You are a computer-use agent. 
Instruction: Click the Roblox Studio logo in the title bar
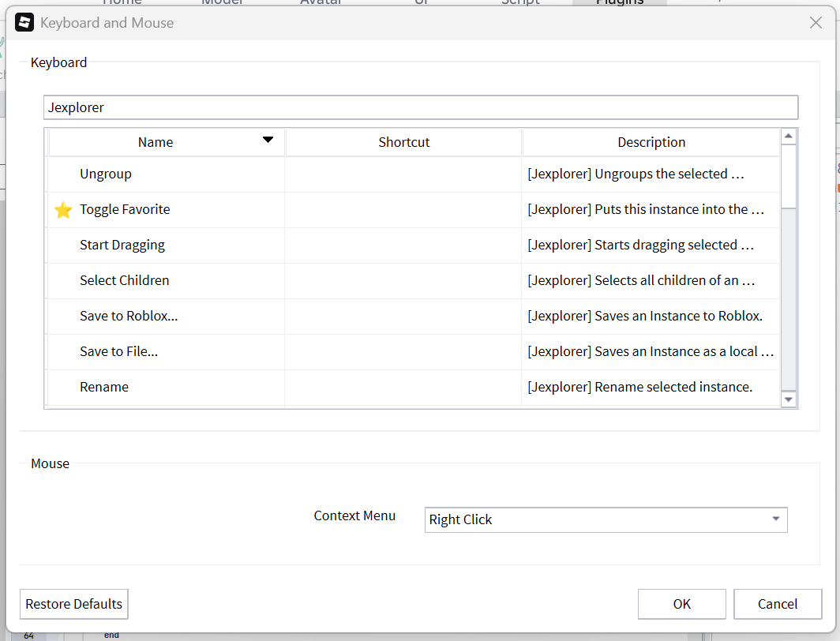click(24, 23)
